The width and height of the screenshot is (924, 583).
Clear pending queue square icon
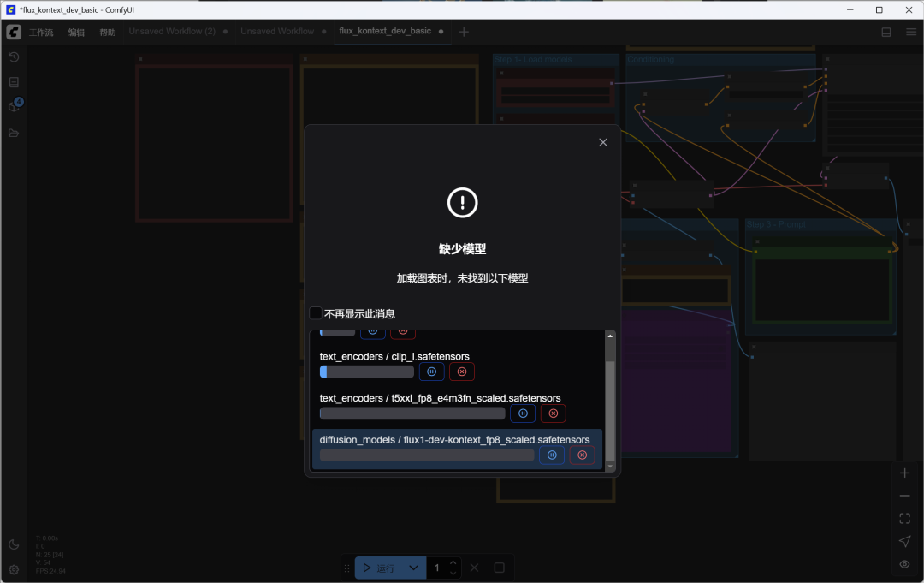pyautogui.click(x=499, y=568)
